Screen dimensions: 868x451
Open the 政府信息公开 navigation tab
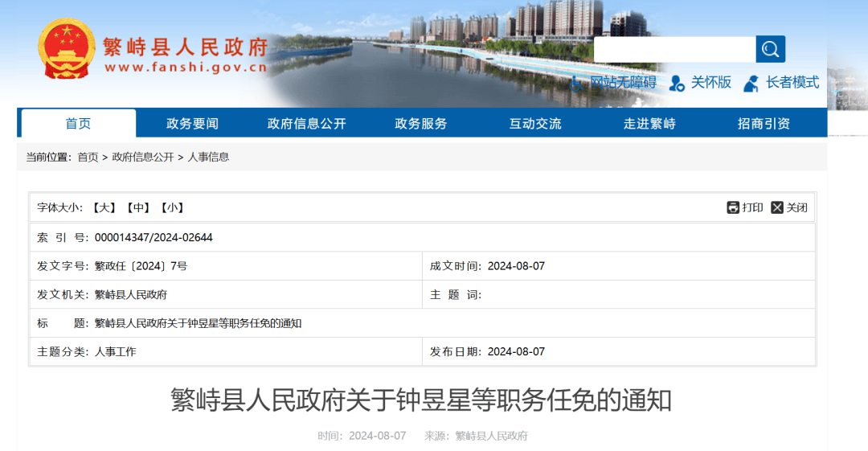(307, 123)
